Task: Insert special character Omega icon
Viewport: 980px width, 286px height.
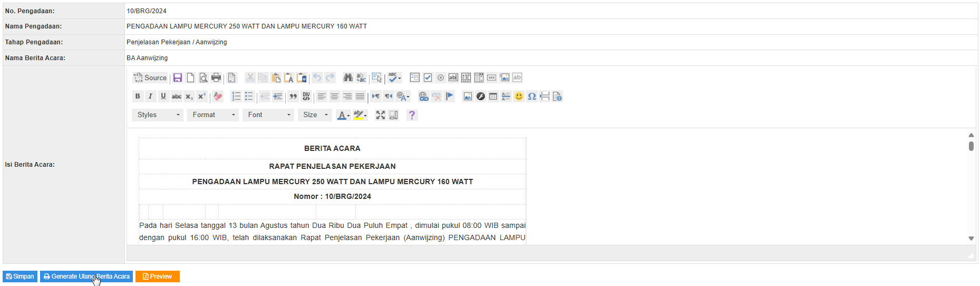Action: click(532, 96)
